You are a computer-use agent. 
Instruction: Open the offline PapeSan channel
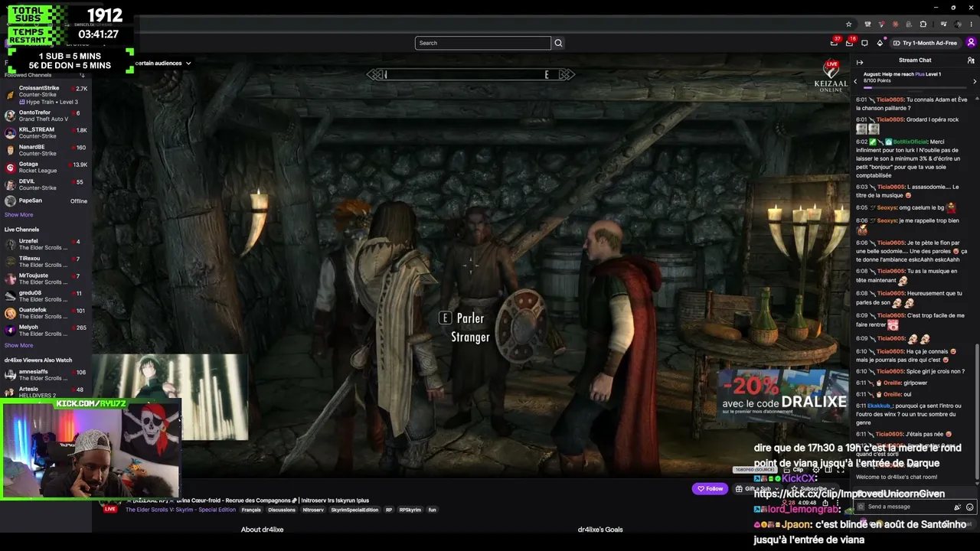(x=46, y=201)
